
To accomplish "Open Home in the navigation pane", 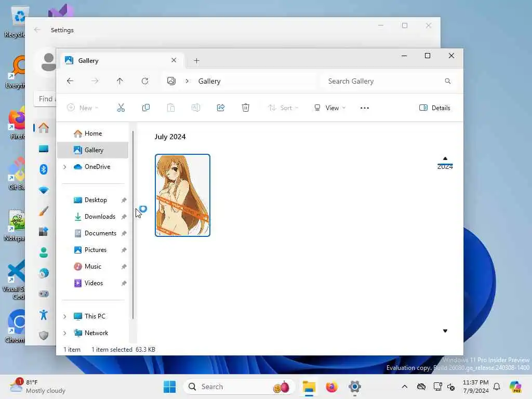I will coord(92,134).
